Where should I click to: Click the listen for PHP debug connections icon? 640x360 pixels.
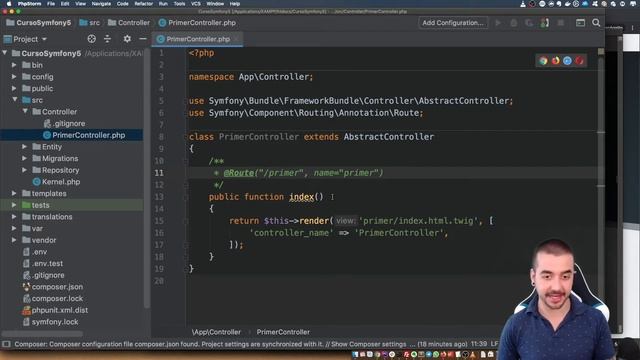[545, 23]
